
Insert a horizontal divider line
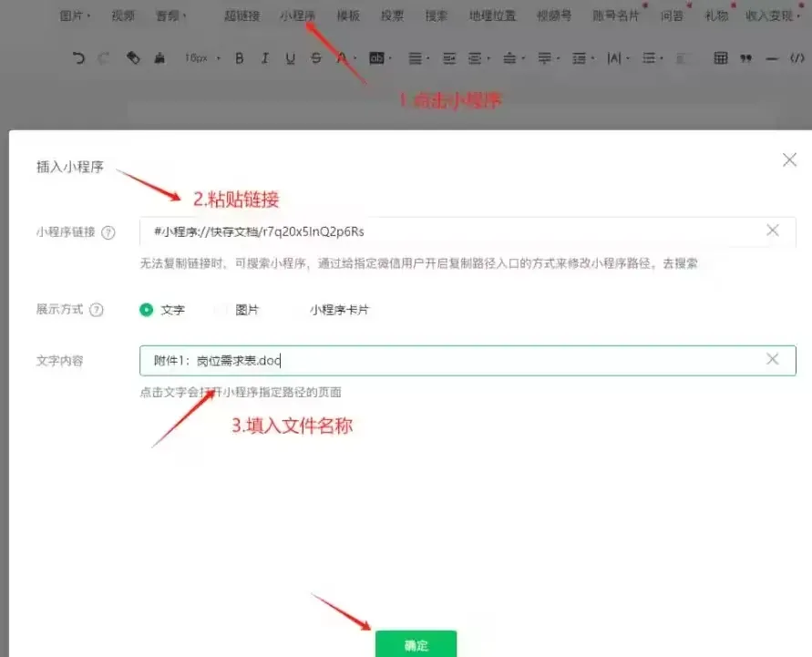(x=772, y=58)
